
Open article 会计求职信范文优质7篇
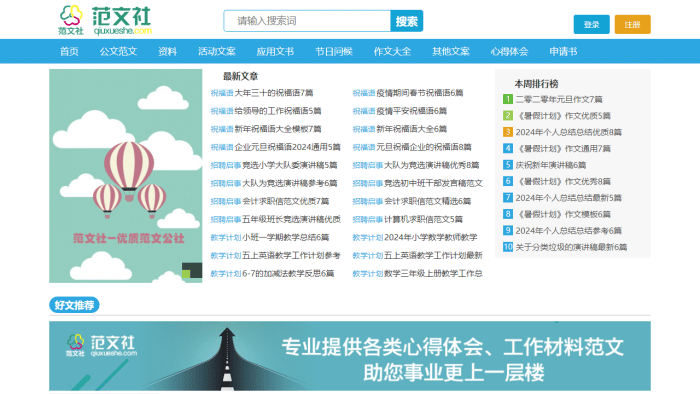point(286,201)
